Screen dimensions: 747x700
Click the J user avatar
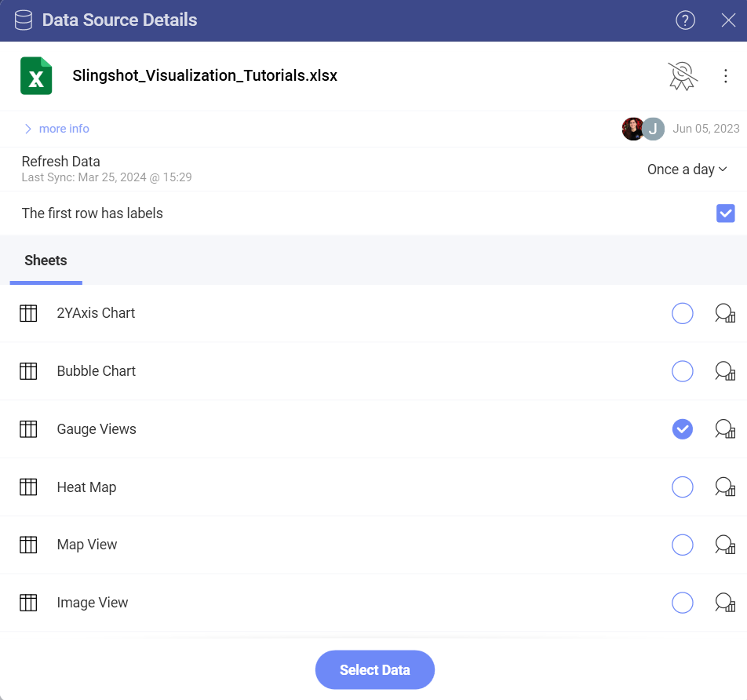pyautogui.click(x=653, y=129)
